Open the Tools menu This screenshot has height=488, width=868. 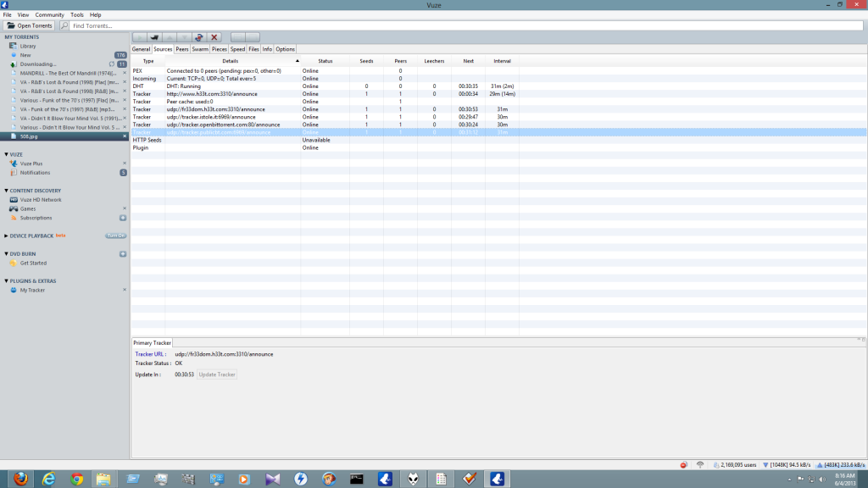77,15
